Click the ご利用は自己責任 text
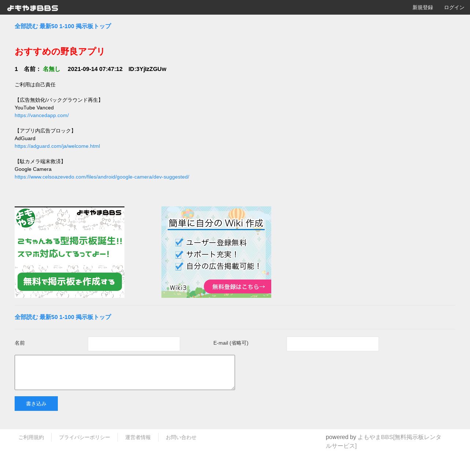 point(35,85)
